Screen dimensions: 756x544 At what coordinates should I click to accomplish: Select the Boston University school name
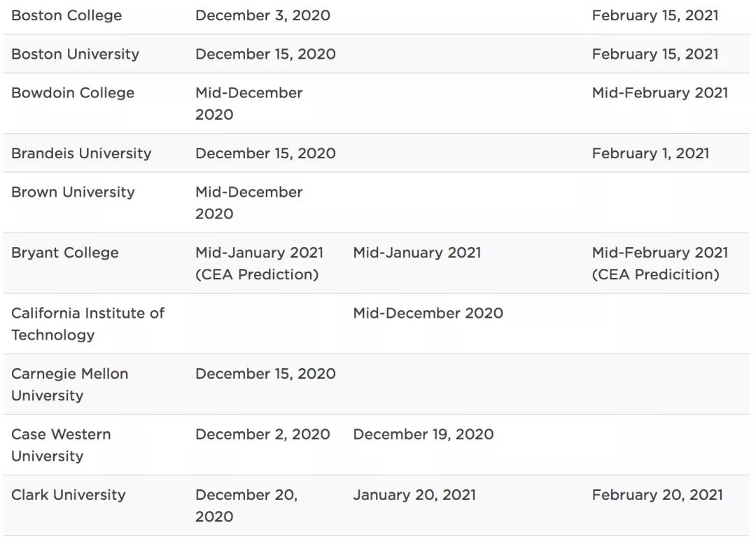point(75,54)
